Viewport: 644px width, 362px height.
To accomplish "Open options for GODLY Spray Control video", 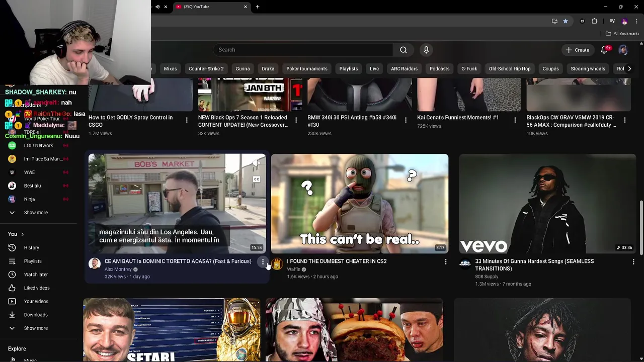I will (187, 120).
